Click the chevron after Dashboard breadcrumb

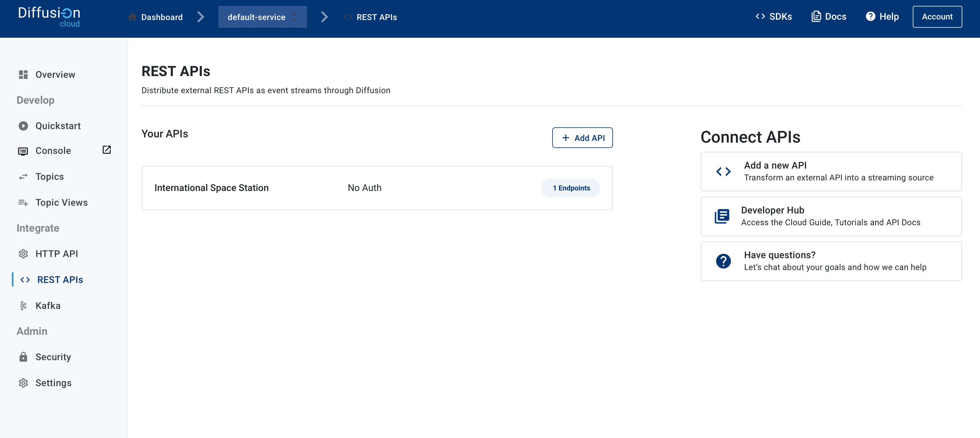201,17
